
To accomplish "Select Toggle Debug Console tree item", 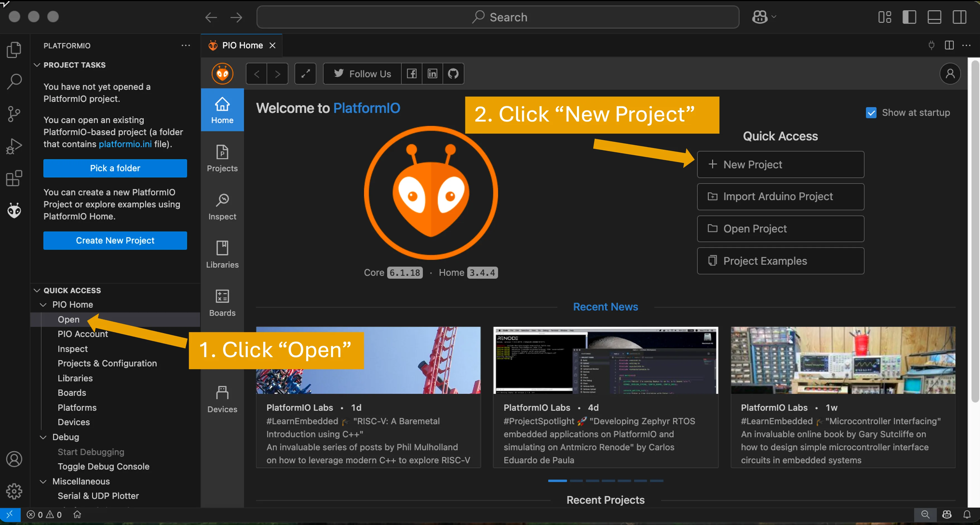I will [103, 466].
